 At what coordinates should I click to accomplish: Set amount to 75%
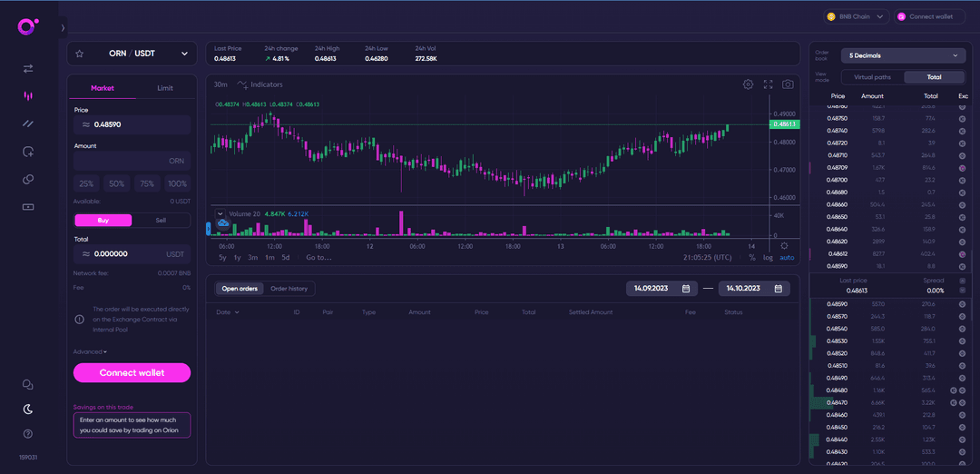[x=147, y=183]
